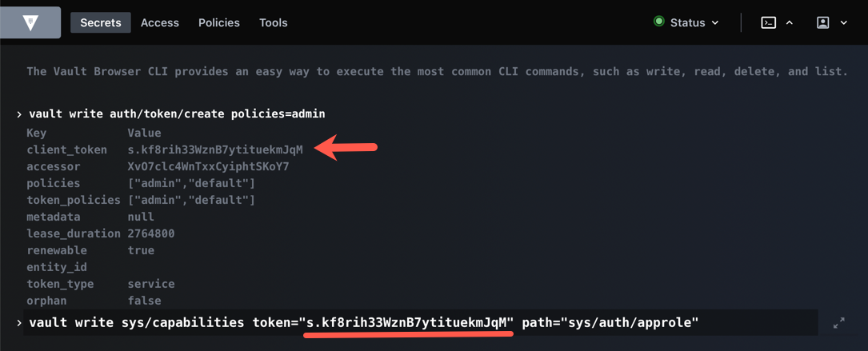Click the fullscreen expand icon in console
Image resolution: width=868 pixels, height=351 pixels.
click(x=838, y=323)
